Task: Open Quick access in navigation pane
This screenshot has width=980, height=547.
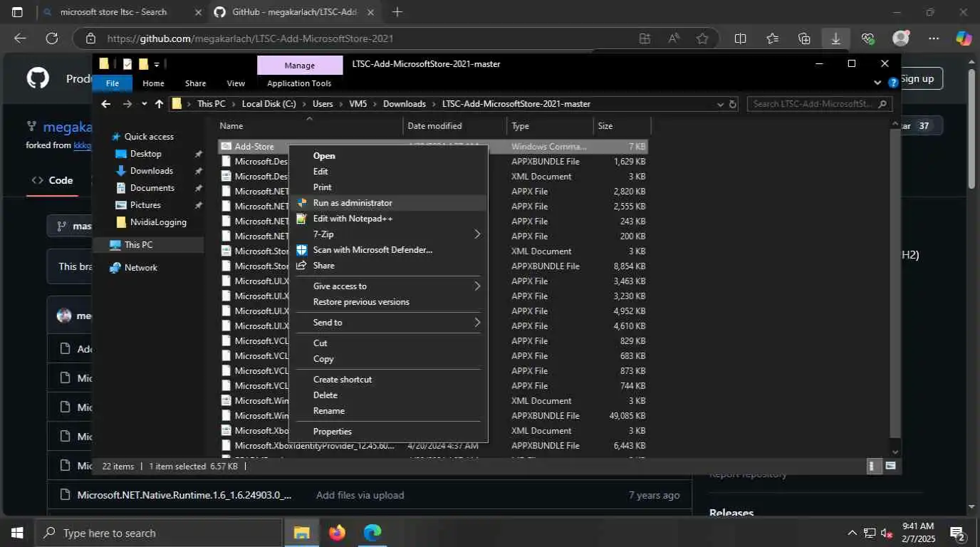Action: click(149, 137)
